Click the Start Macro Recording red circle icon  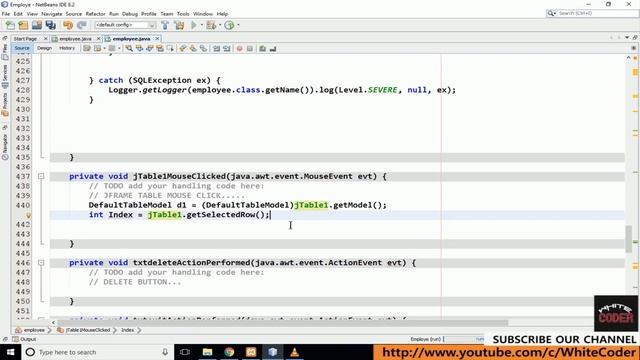click(x=240, y=49)
